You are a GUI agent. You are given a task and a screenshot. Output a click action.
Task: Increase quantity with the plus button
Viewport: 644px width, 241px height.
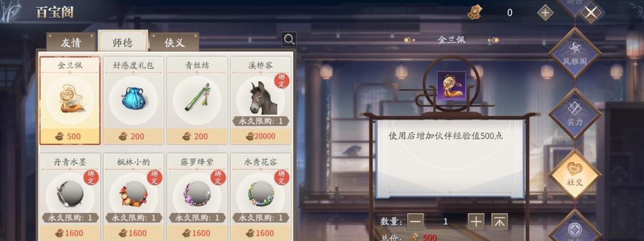[476, 222]
